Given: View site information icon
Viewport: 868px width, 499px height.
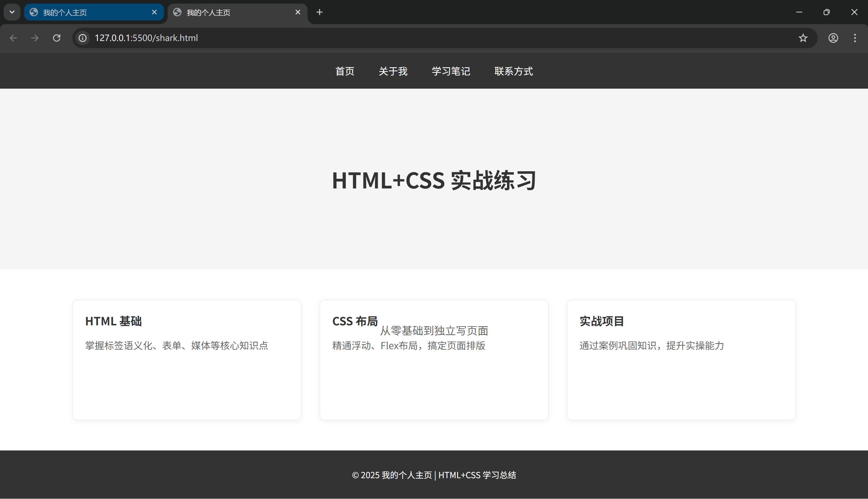Looking at the screenshot, I should (x=83, y=38).
